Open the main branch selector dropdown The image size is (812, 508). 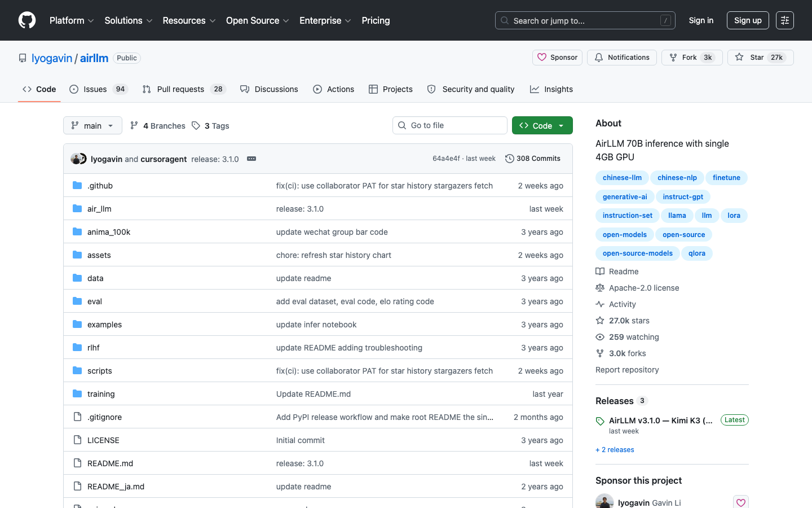(x=92, y=125)
